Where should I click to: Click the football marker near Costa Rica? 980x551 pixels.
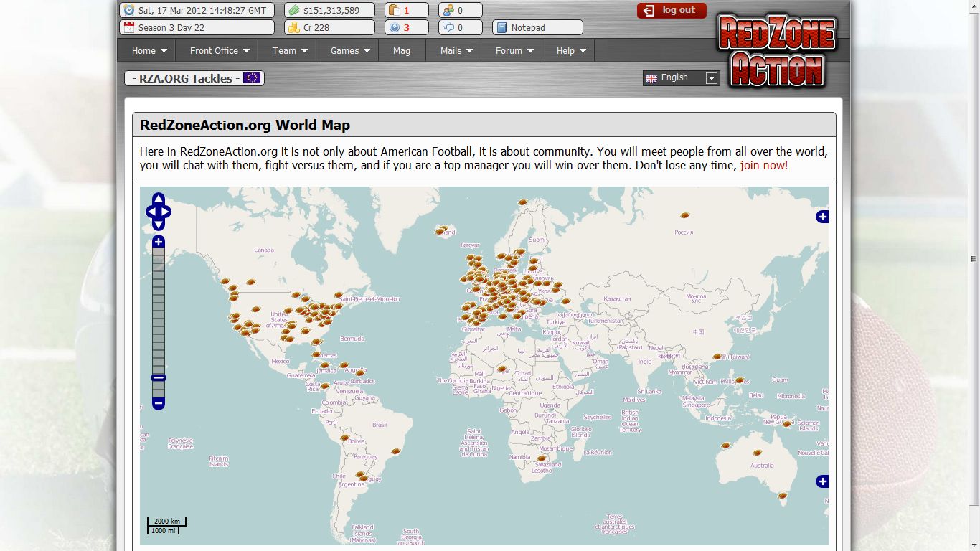click(x=324, y=385)
